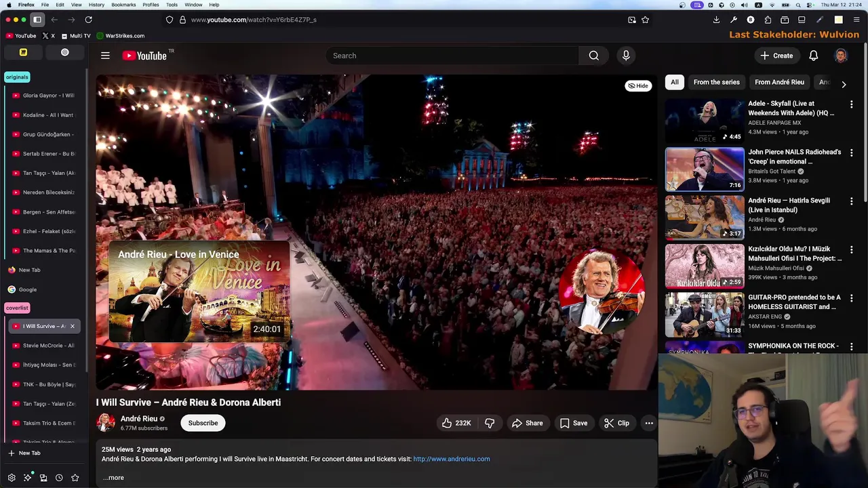Collapse the originals tab group
This screenshot has width=868, height=488.
(17, 77)
